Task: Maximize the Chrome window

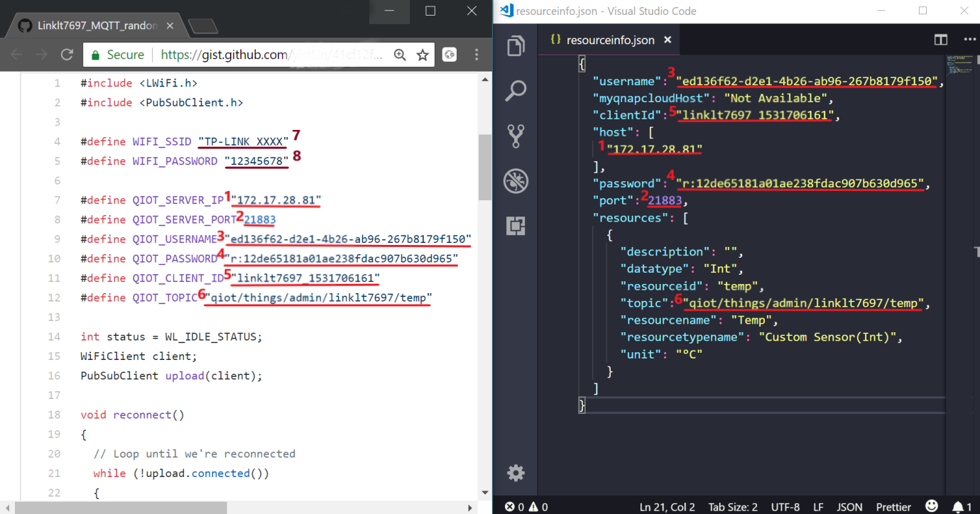Action: [x=430, y=11]
